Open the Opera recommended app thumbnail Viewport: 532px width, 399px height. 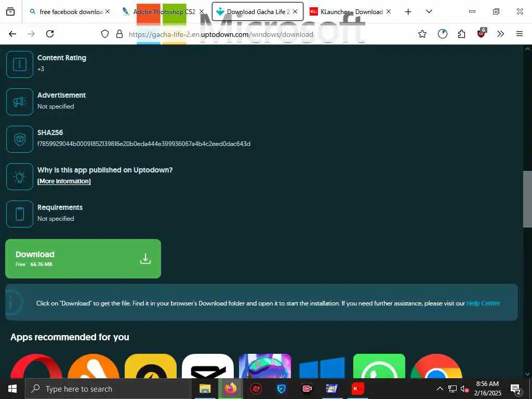click(x=36, y=366)
